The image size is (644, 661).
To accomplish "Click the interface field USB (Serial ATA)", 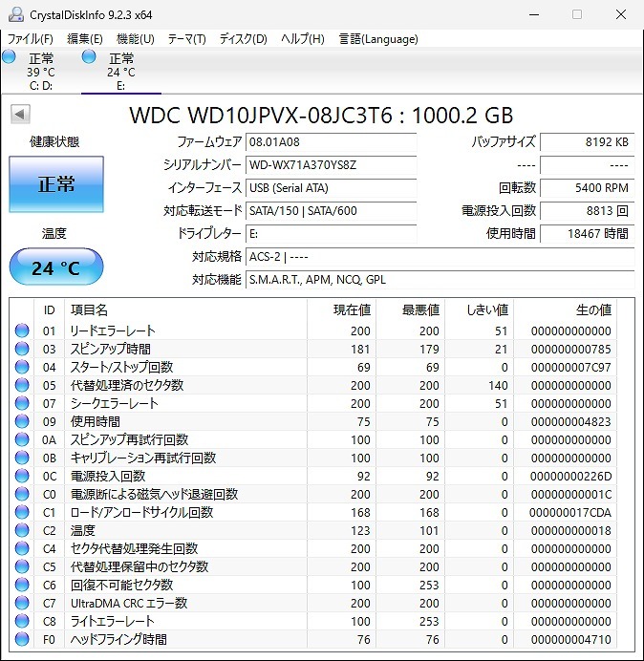I will click(x=331, y=187).
